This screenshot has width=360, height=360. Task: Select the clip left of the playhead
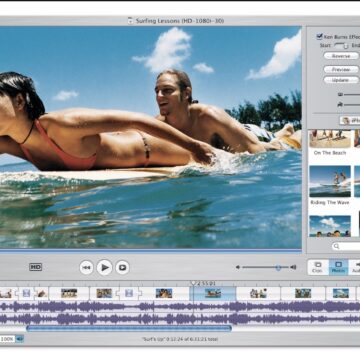coord(164,293)
